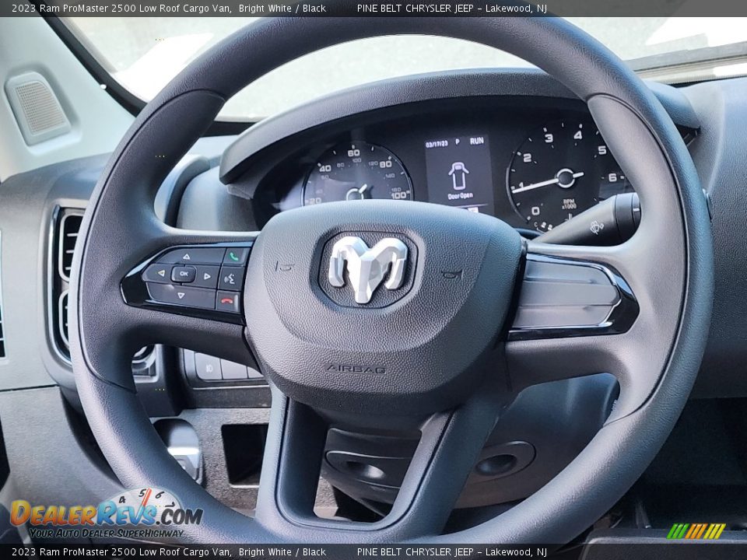
Task: Click the door open van icon
Action: click(x=458, y=175)
